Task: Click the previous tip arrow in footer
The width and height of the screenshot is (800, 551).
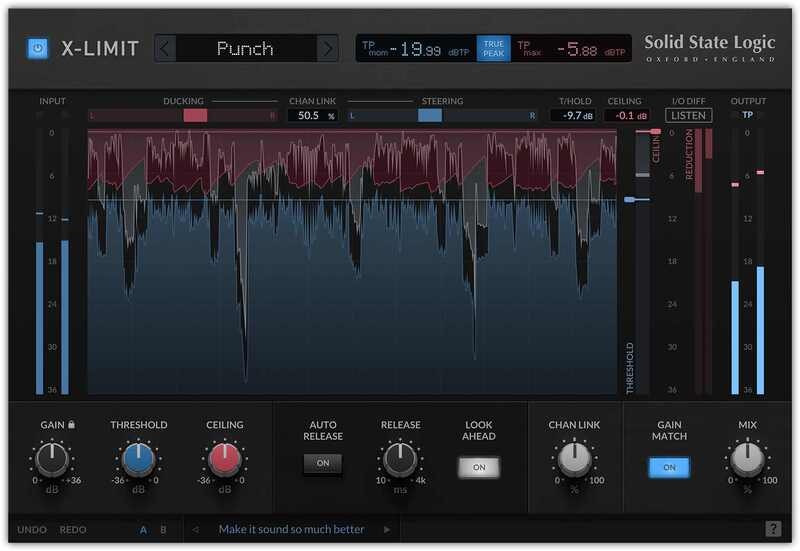Action: coord(196,529)
